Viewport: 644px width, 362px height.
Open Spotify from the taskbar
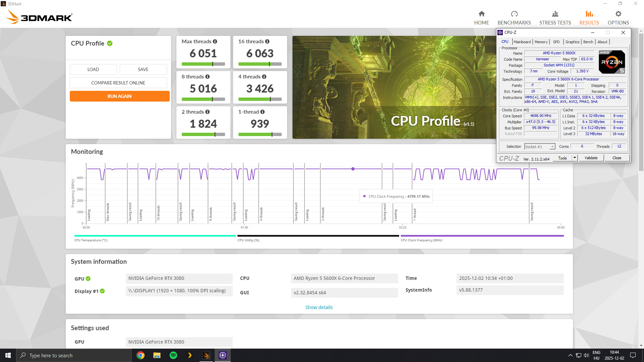(173, 355)
